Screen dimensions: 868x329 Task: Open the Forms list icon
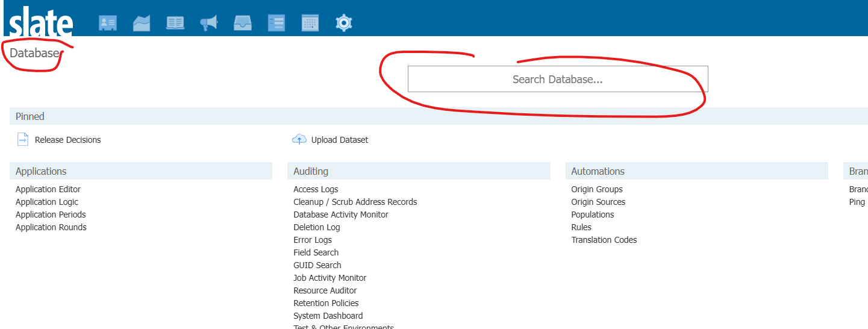(x=276, y=23)
